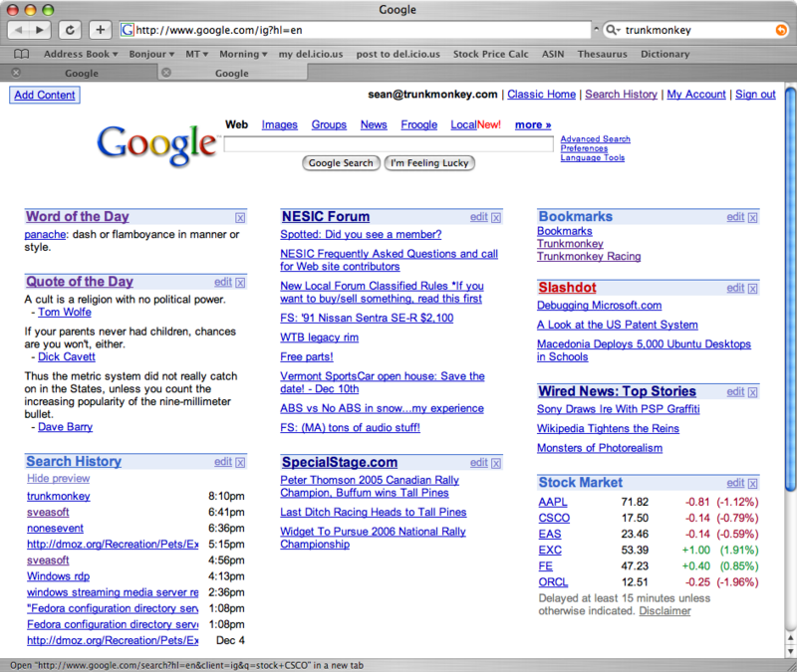Close the Slashdot module using its X icon
The height and width of the screenshot is (672, 797).
pos(753,289)
